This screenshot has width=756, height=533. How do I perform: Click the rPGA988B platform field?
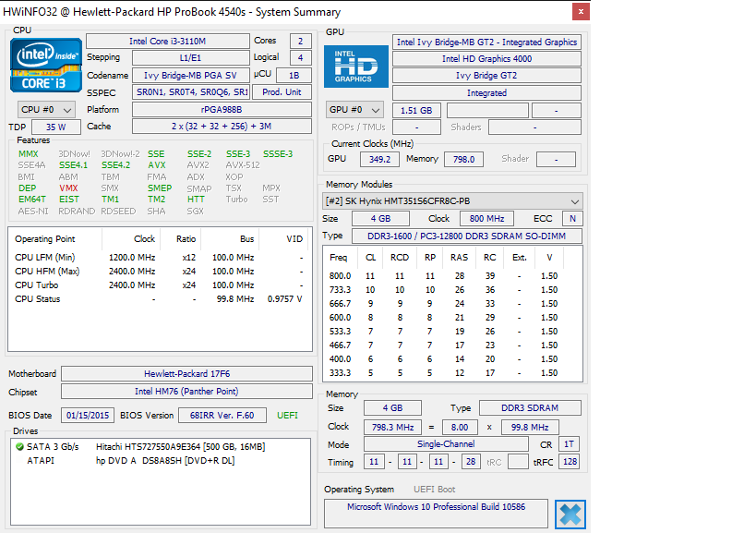pos(222,110)
